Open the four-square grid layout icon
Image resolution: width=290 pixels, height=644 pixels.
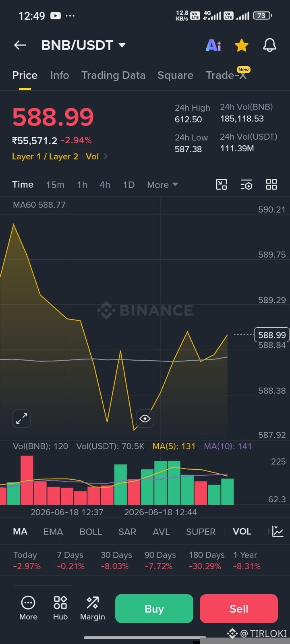tap(271, 185)
